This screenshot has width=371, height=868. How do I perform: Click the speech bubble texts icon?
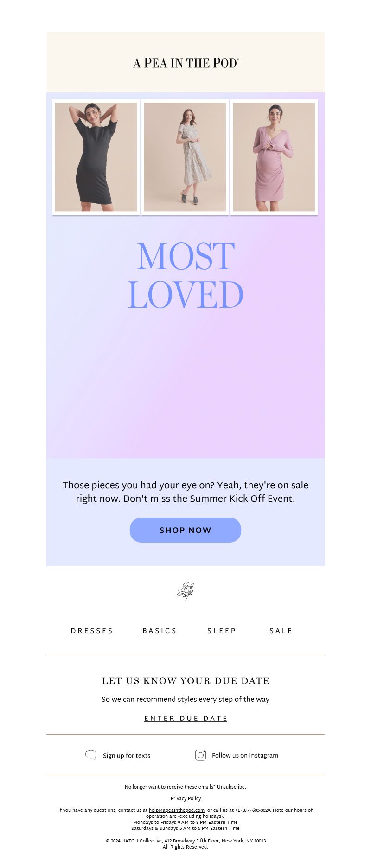click(91, 755)
